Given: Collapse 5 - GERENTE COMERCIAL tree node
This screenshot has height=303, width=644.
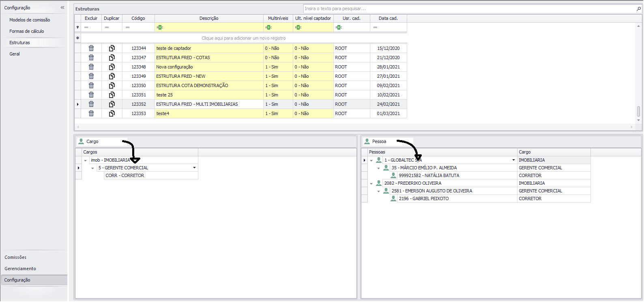Looking at the screenshot, I should (93, 168).
